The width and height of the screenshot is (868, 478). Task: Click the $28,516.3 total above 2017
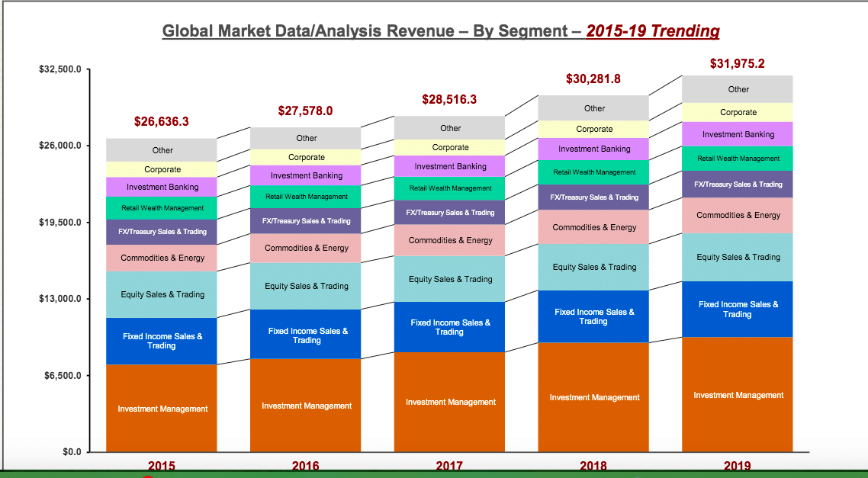[449, 100]
